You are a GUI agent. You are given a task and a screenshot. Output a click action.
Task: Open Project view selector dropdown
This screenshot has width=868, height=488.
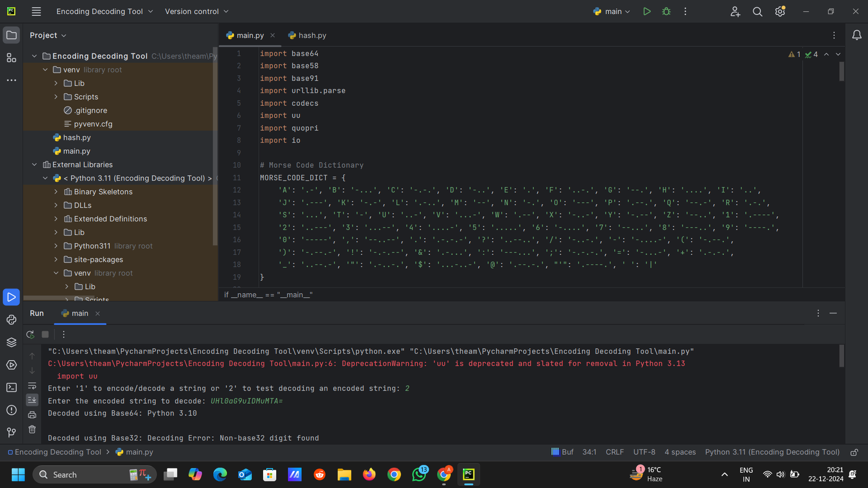(x=48, y=35)
